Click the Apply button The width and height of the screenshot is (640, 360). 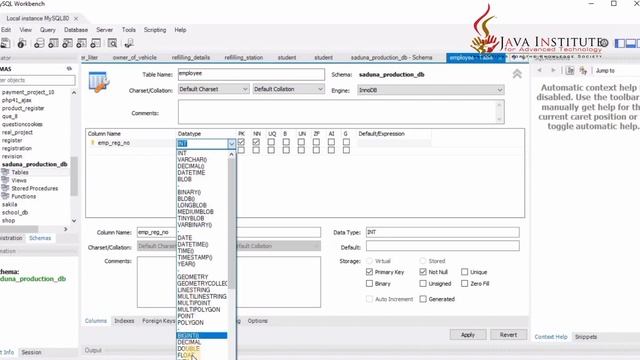click(x=468, y=335)
